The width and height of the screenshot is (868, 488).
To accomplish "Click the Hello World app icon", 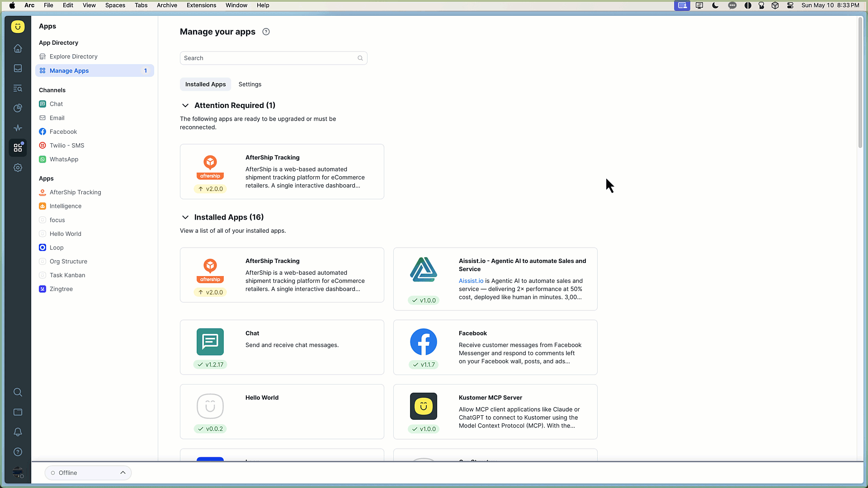I will (x=210, y=406).
